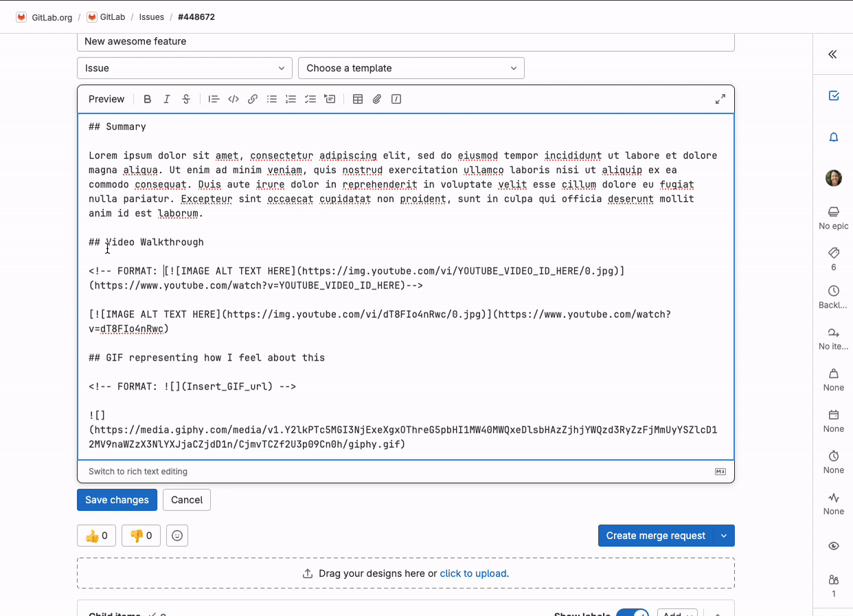Toggle the eye icon in the sidebar
This screenshot has height=616, width=853.
click(x=834, y=546)
